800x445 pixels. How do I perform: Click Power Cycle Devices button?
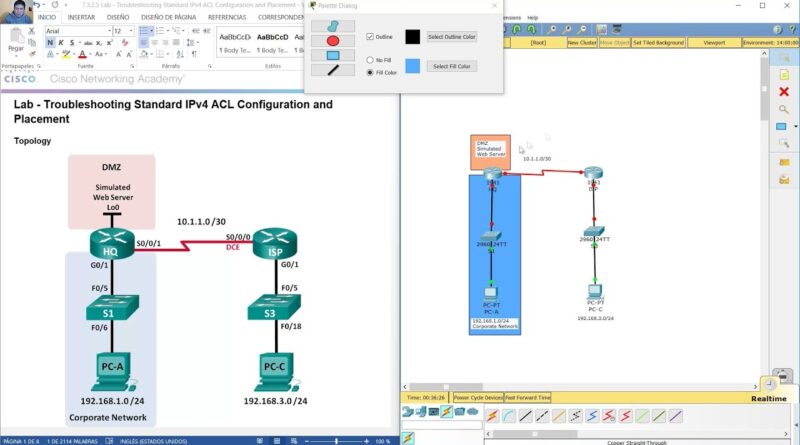[x=478, y=398]
